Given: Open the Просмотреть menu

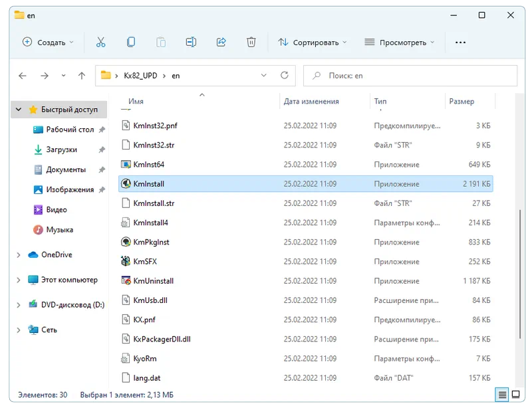Looking at the screenshot, I should pos(400,42).
